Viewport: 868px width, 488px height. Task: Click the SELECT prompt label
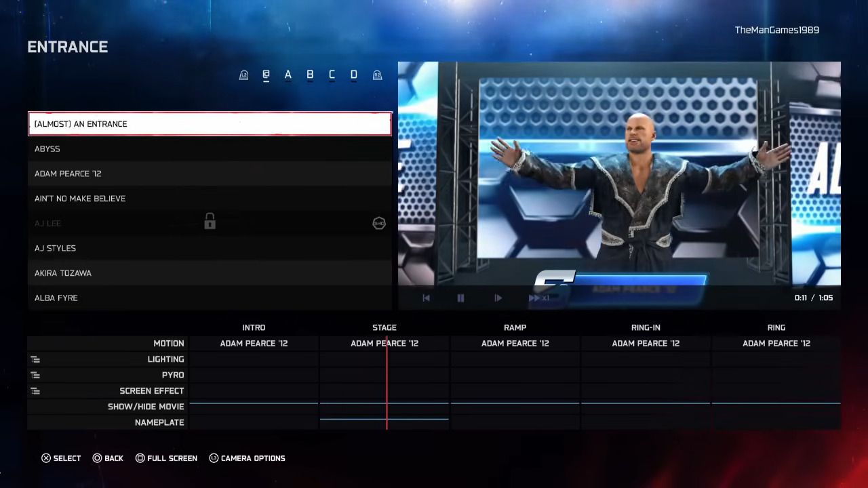point(67,458)
